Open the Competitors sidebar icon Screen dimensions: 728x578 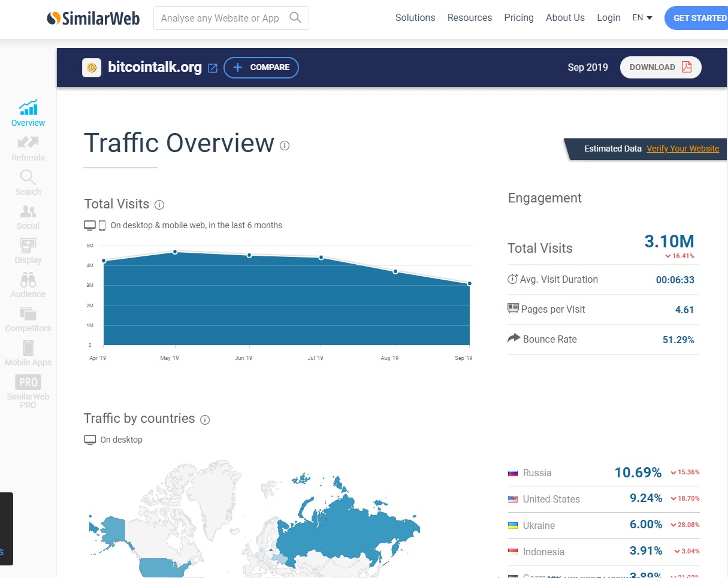28,314
